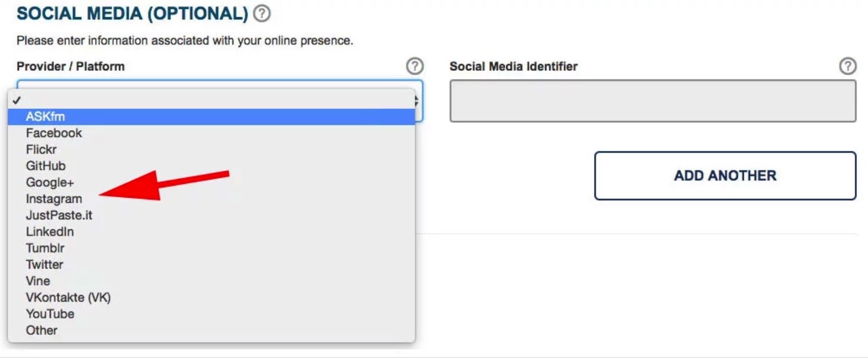Choose Twitter as provider
The image size is (868, 358).
[45, 265]
